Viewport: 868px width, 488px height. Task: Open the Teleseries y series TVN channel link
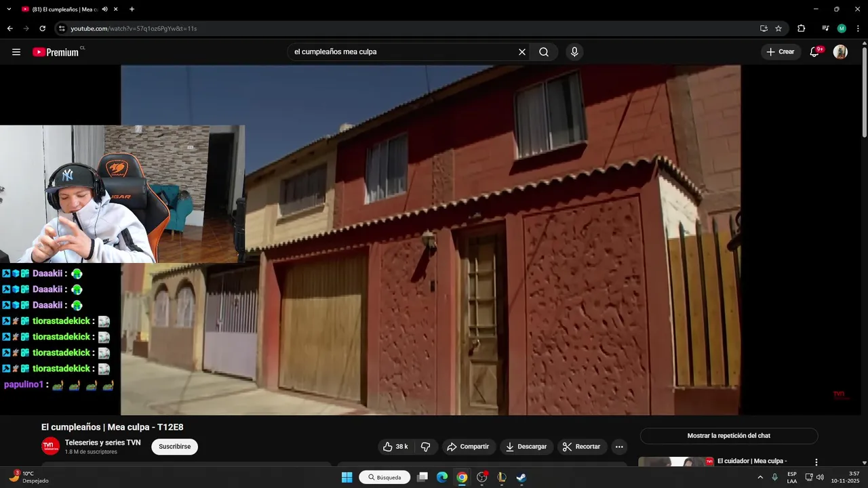(102, 443)
